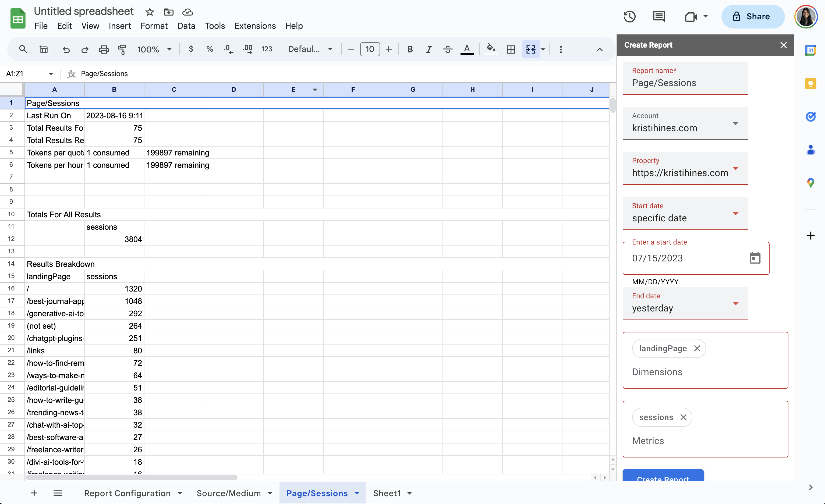Remove the landingPage dimension tag
This screenshot has height=504, width=825.
[x=697, y=348]
